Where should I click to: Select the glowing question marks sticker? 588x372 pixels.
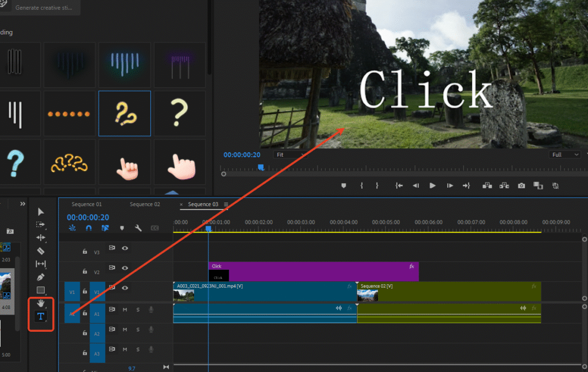coord(125,113)
